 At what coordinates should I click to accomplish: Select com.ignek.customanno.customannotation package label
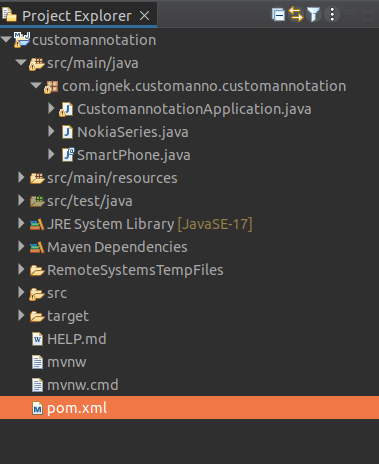pyautogui.click(x=204, y=86)
